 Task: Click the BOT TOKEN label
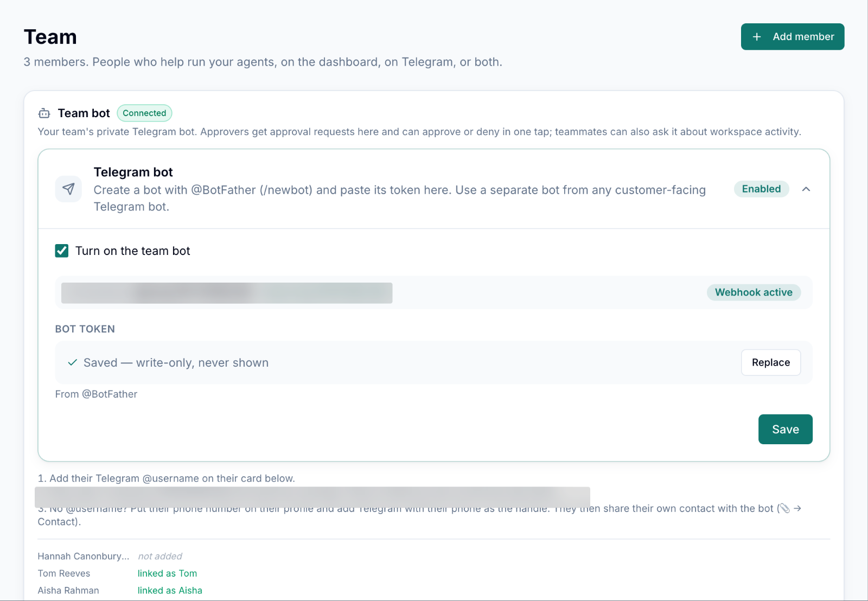85,329
